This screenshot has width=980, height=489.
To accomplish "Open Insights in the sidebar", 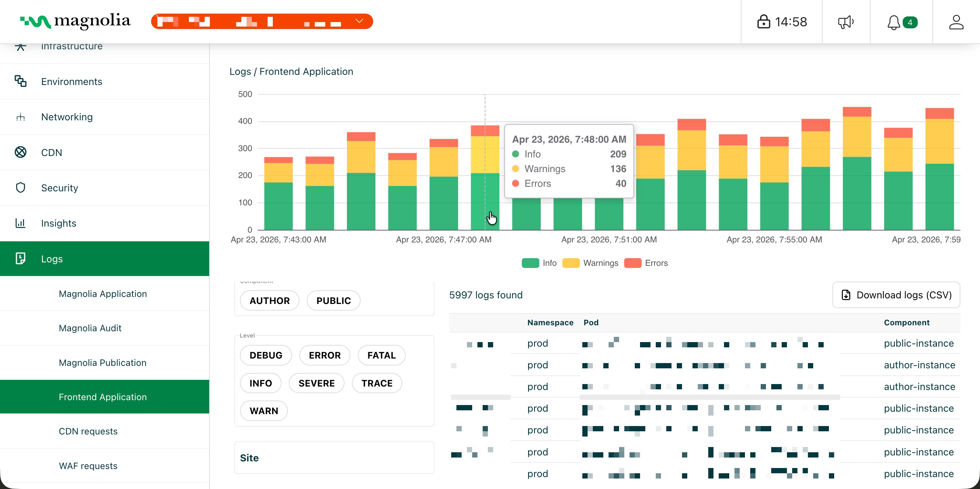I will 105,223.
